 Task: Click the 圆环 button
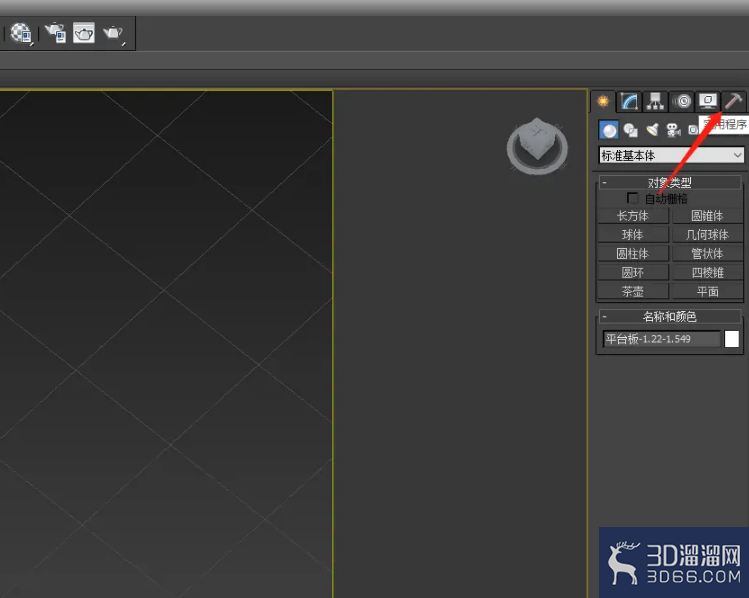coord(632,272)
